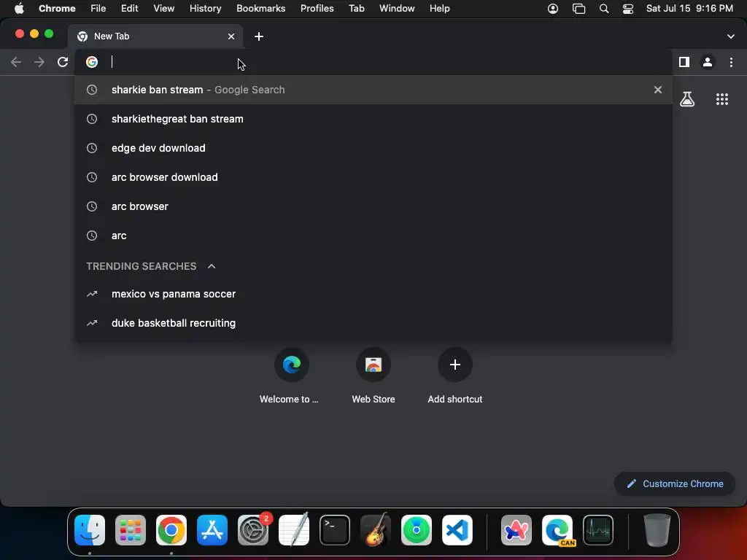Select trending 'mexico vs panama soccer'

pyautogui.click(x=373, y=294)
